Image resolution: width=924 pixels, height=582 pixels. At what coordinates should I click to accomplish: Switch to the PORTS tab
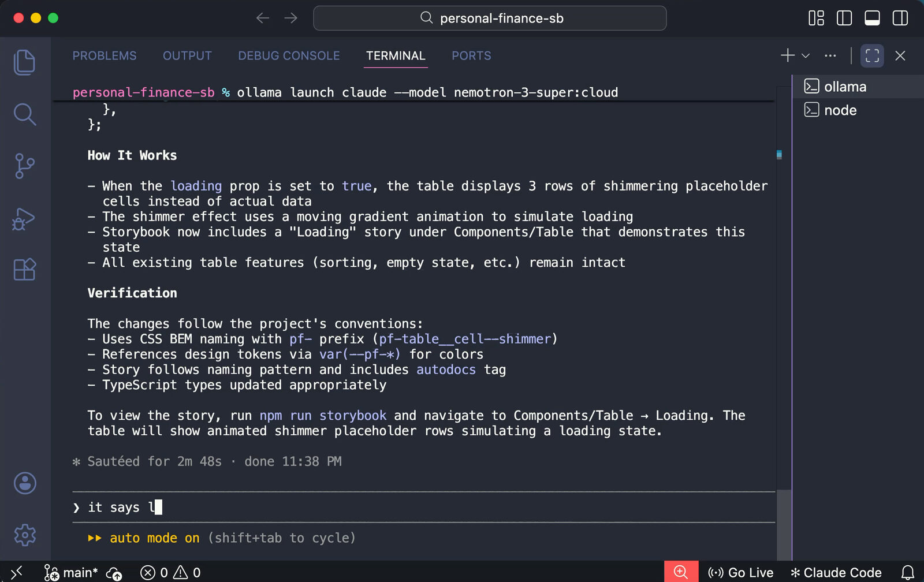coord(471,55)
